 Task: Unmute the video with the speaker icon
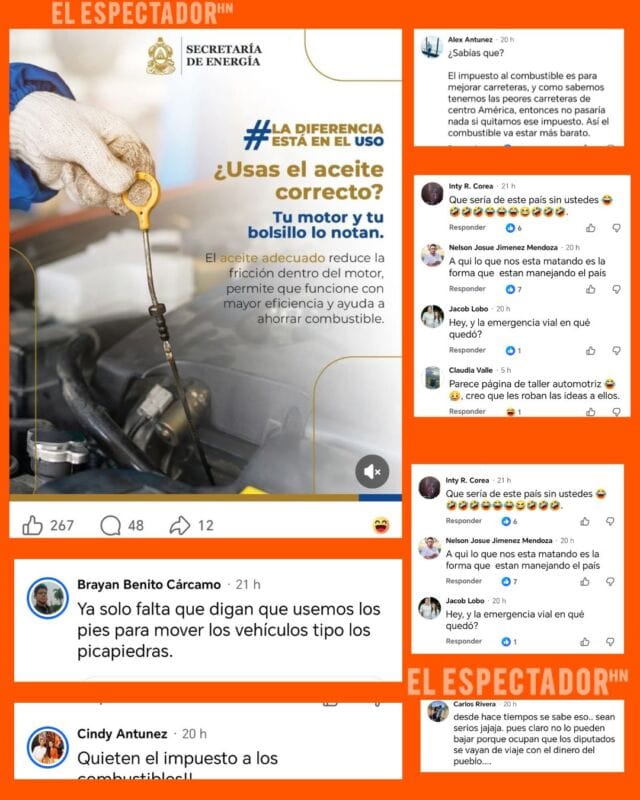click(372, 471)
